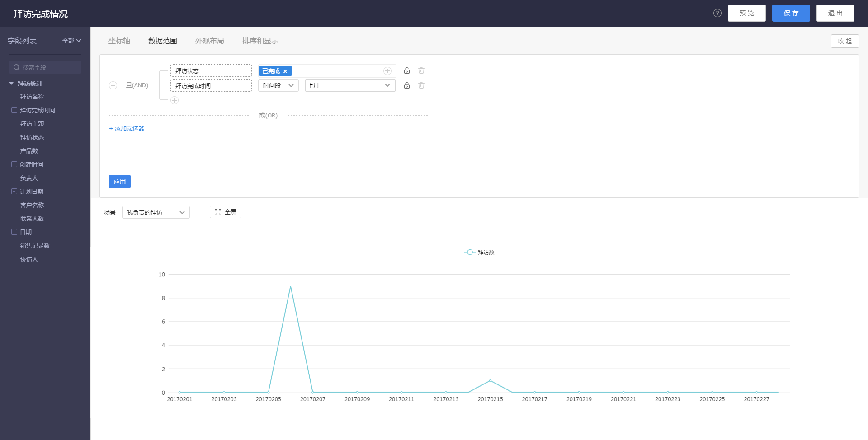Remove the 且(AND) group with minus icon
868x440 pixels.
(113, 85)
